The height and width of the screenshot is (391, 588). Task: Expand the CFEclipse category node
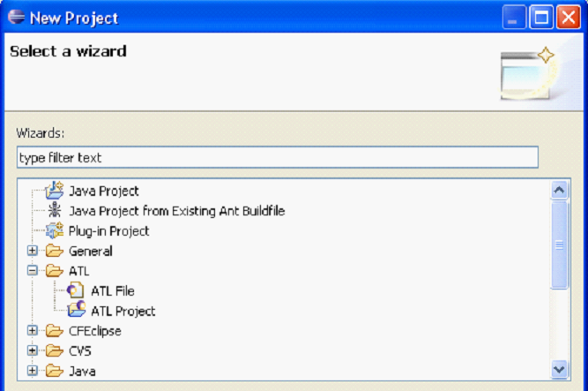click(x=33, y=331)
